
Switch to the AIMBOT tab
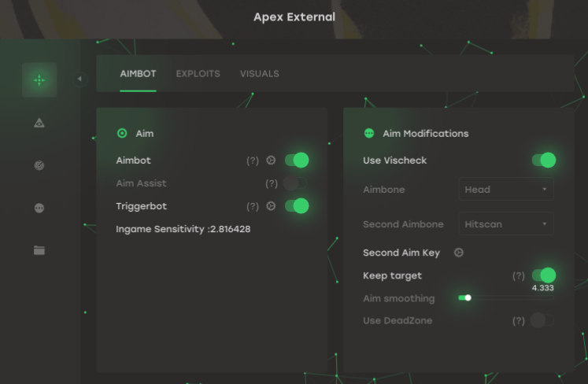click(138, 74)
